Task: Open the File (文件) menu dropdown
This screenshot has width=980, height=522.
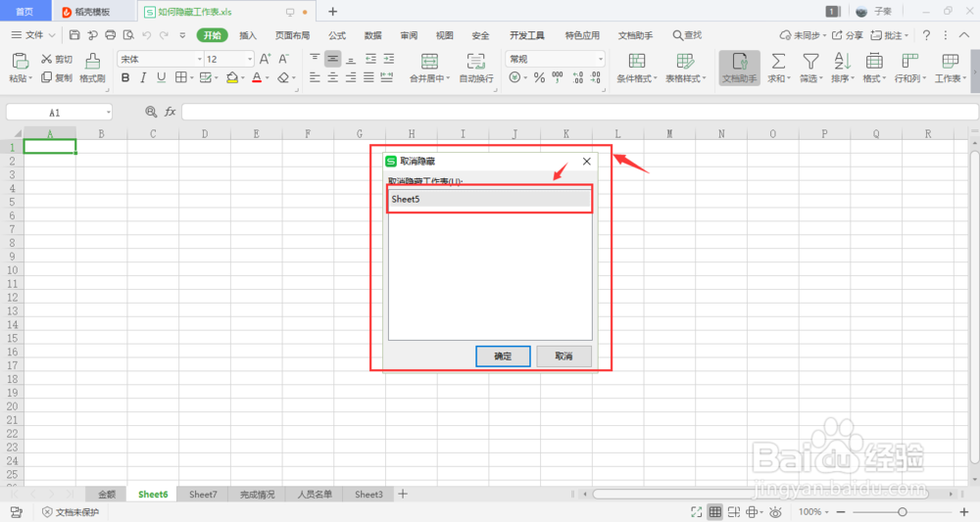Action: 33,35
